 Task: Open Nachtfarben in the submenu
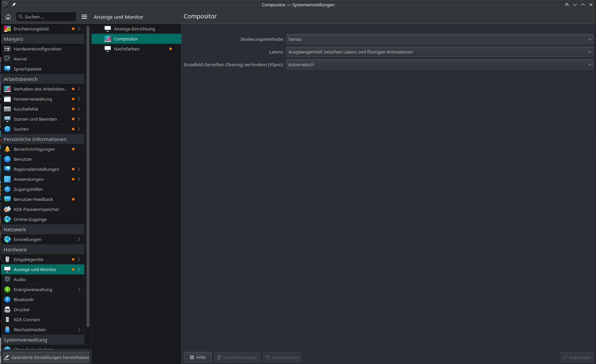[136, 49]
